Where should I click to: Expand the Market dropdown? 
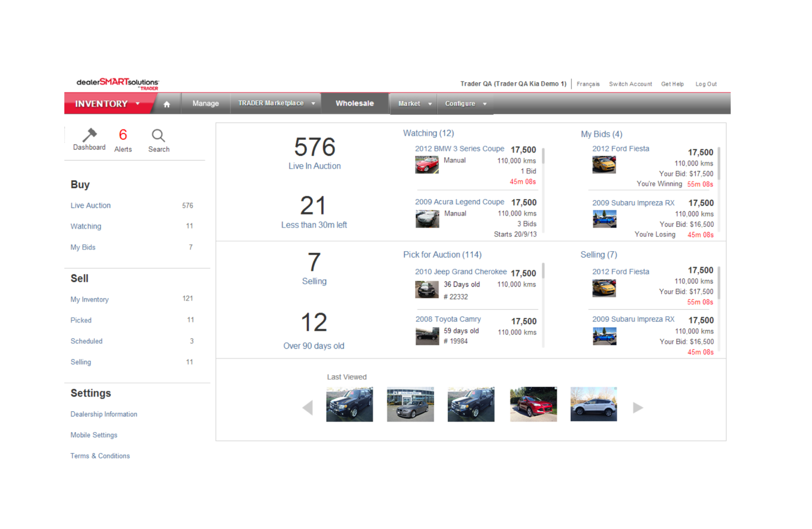(415, 104)
